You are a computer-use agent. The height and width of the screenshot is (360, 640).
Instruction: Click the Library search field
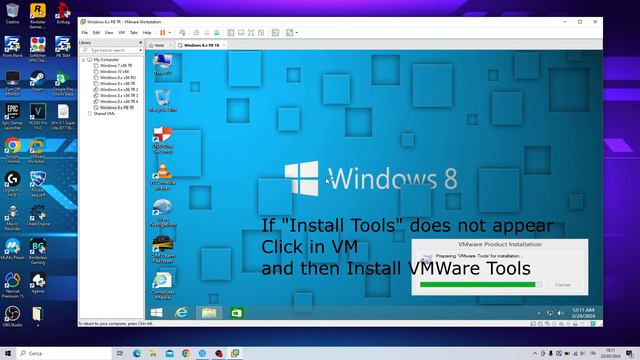tap(110, 50)
